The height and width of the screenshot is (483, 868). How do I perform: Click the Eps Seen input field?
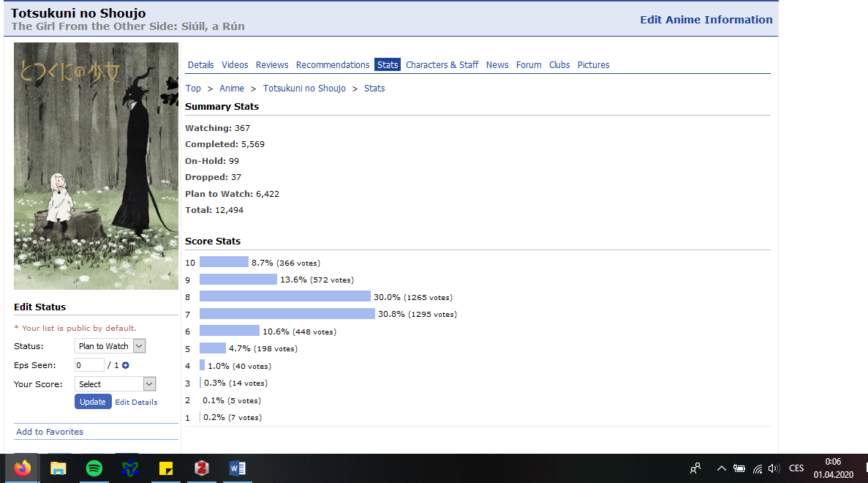(x=89, y=365)
